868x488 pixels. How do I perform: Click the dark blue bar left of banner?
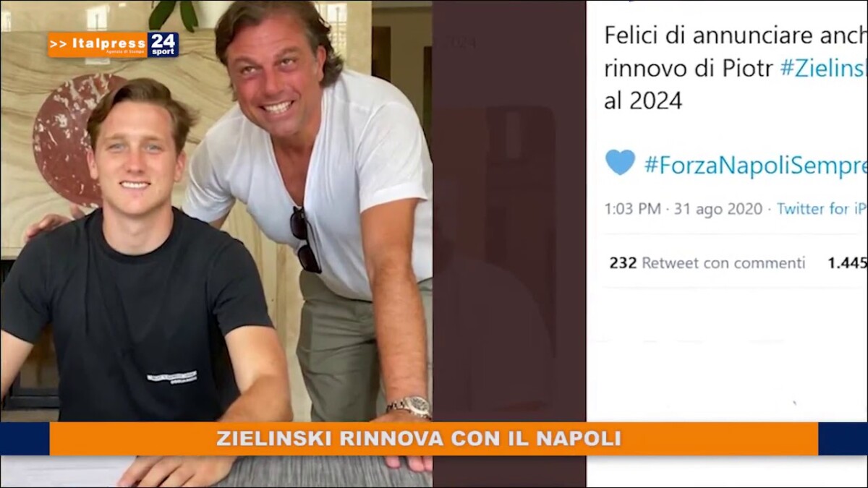click(25, 439)
